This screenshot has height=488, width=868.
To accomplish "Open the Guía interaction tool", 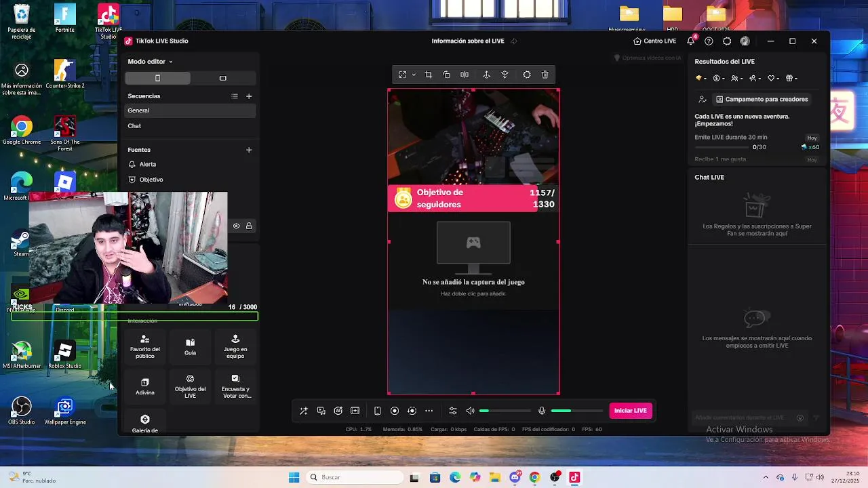I will [190, 346].
